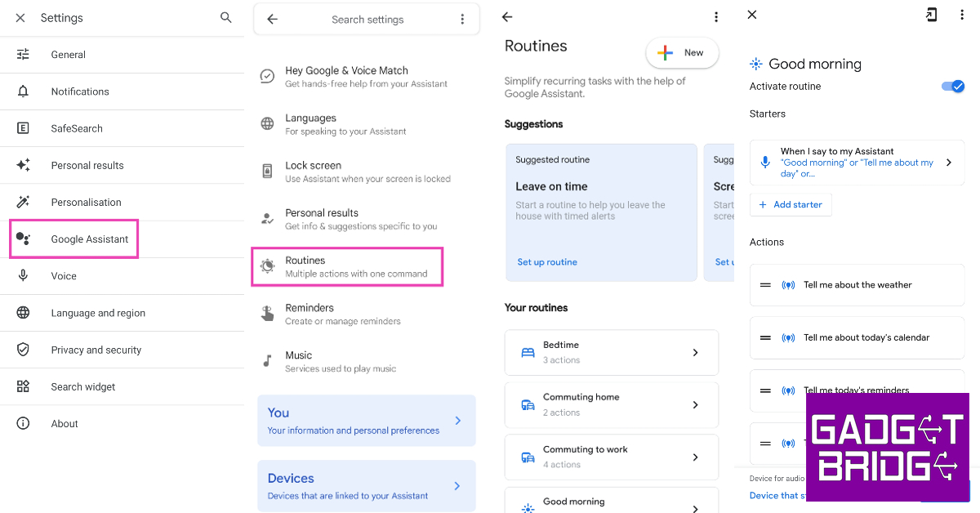This screenshot has height=513, width=980.
Task: Tap the add-to-home-screen icon for Good morning
Action: click(931, 15)
